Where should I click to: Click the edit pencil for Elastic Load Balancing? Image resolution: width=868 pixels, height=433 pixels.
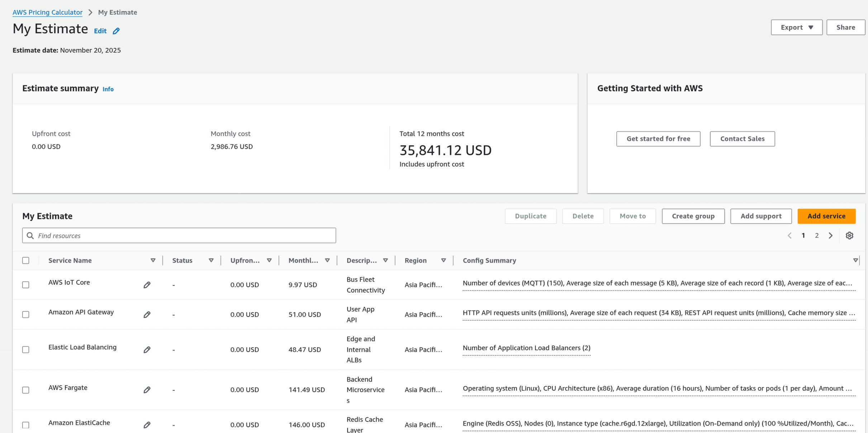147,350
